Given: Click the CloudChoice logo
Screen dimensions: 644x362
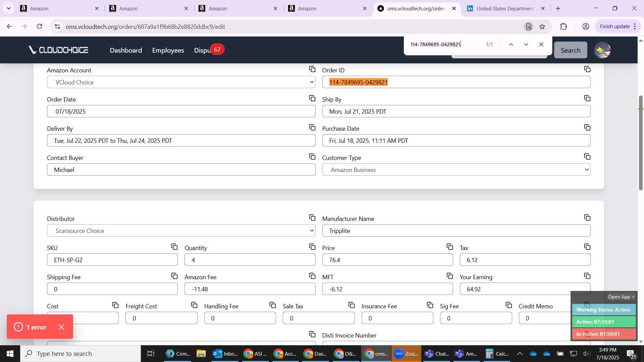Looking at the screenshot, I should click(x=58, y=50).
